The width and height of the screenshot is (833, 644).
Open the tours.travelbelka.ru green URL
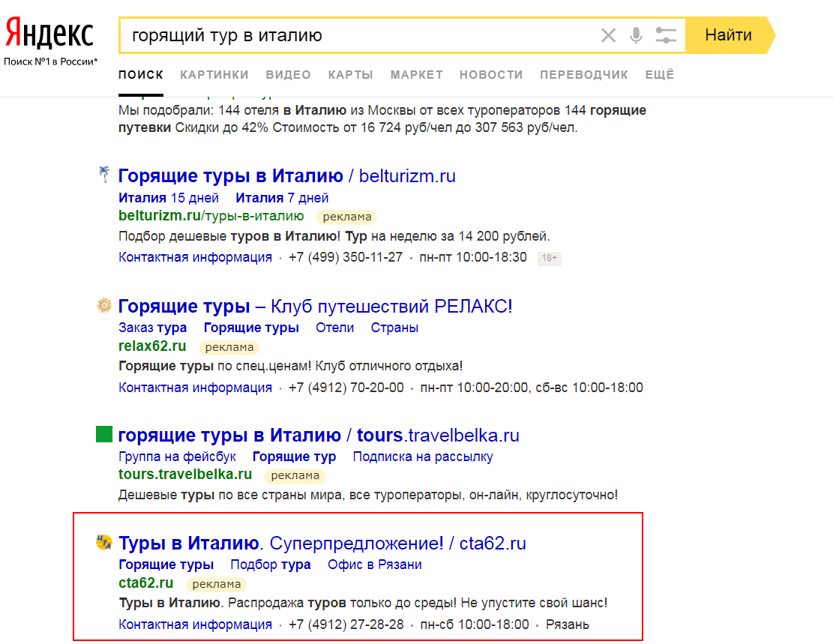(185, 474)
